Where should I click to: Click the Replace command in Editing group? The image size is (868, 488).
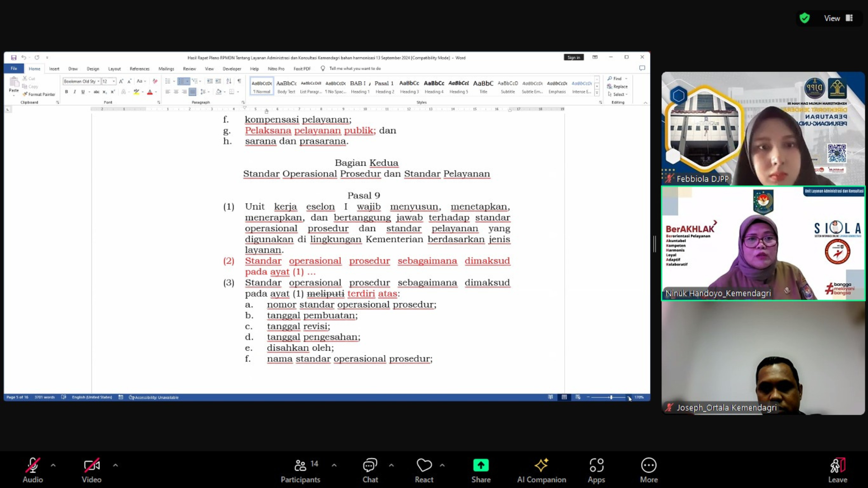pyautogui.click(x=618, y=86)
